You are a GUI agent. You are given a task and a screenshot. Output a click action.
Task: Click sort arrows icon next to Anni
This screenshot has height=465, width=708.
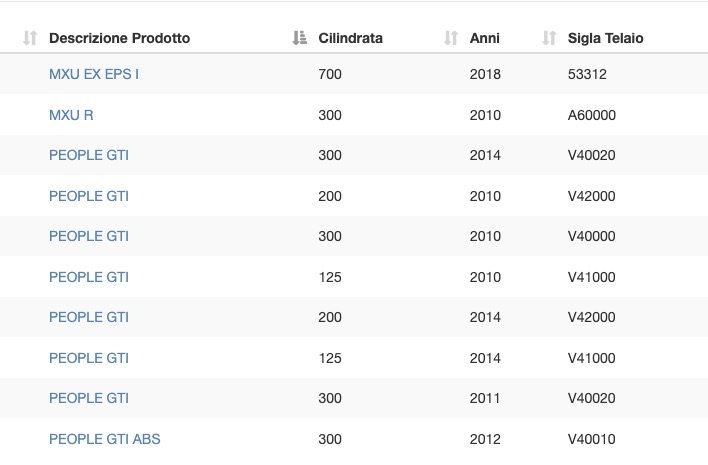451,38
